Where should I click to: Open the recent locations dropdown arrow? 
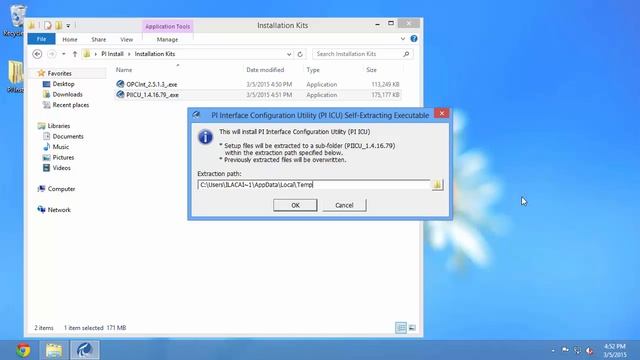pyautogui.click(x=64, y=54)
